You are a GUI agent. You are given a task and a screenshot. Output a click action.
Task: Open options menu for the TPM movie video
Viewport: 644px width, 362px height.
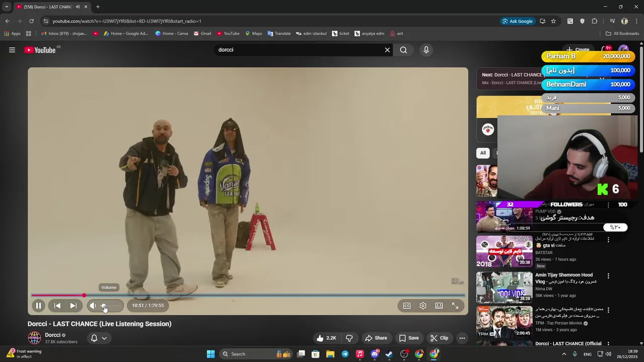tap(608, 310)
